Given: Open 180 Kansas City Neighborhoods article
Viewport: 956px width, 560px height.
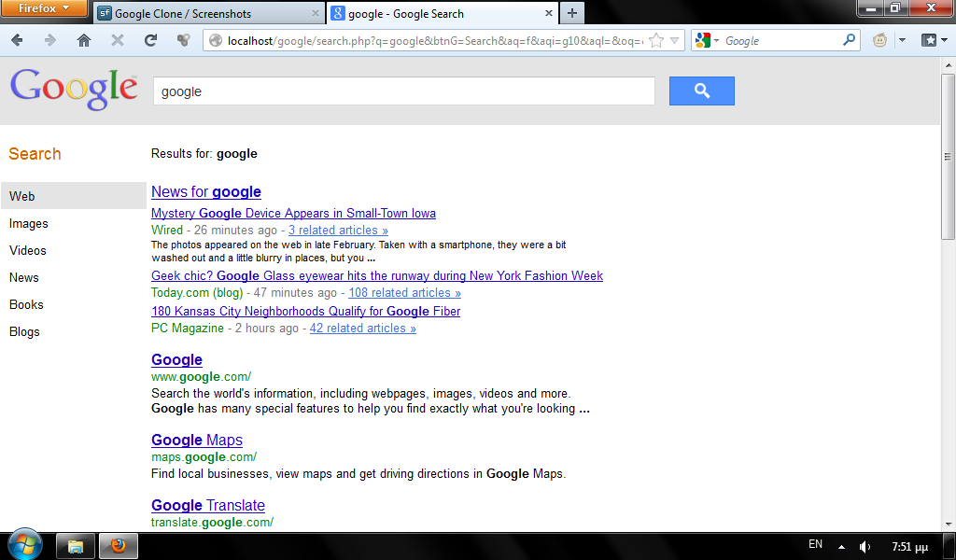Looking at the screenshot, I should (x=305, y=312).
